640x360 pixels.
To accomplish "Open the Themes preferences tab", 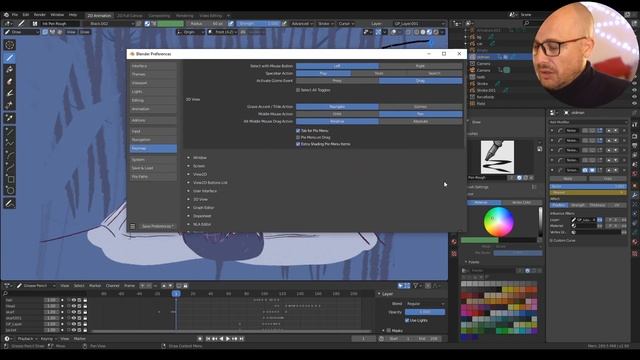I will click(x=153, y=74).
